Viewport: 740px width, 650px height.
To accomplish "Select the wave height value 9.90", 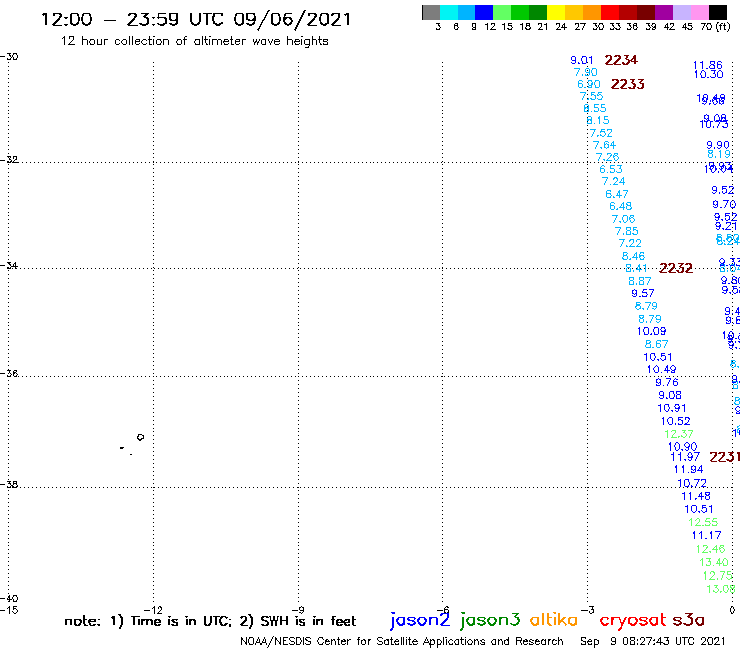I will (x=718, y=145).
